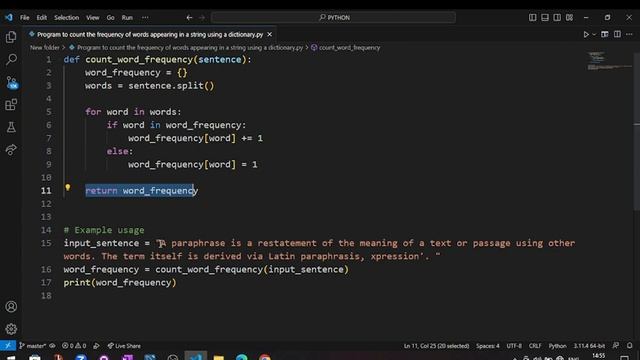
Task: Open the Selection menu
Action: [x=67, y=18]
